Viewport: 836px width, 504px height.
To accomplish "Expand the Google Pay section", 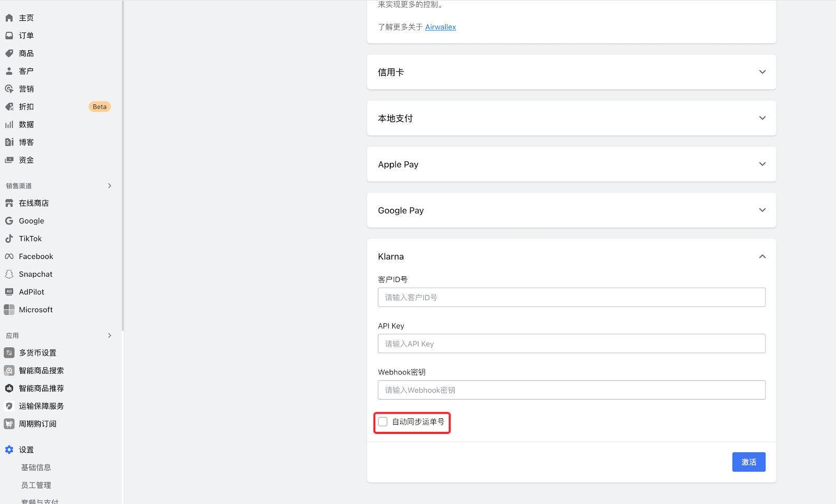I will [x=762, y=210].
